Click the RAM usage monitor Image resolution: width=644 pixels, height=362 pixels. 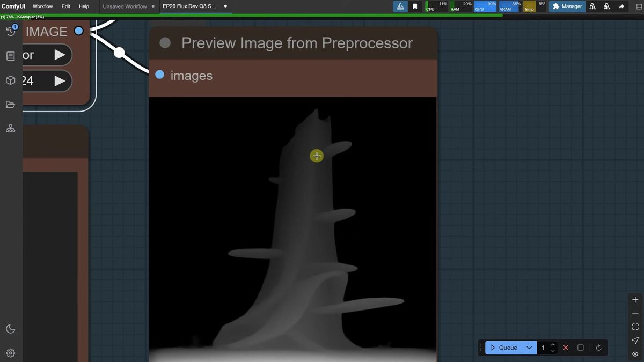point(461,6)
